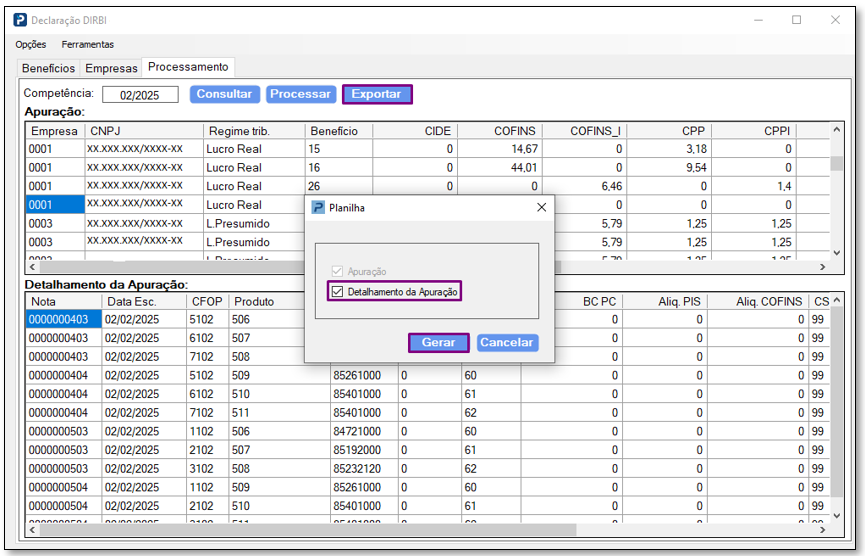Open the Opções menu
Screen dimensions: 865x556
[31, 45]
